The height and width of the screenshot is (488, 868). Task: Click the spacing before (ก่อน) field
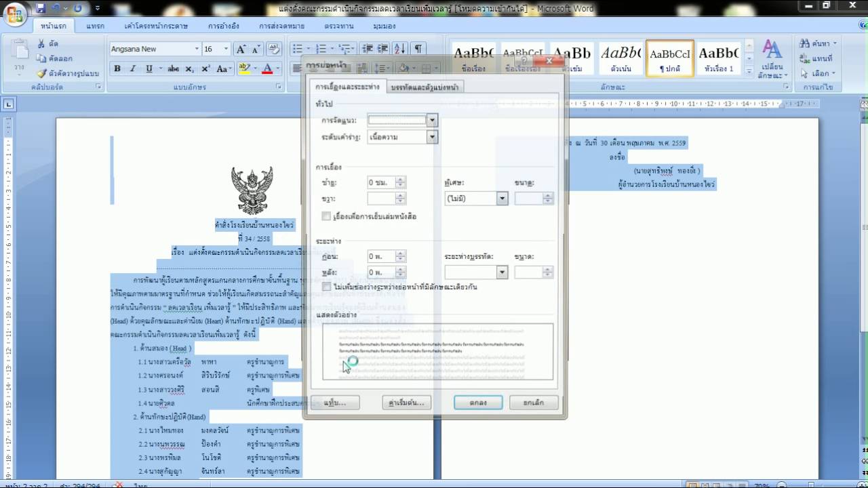387,256
